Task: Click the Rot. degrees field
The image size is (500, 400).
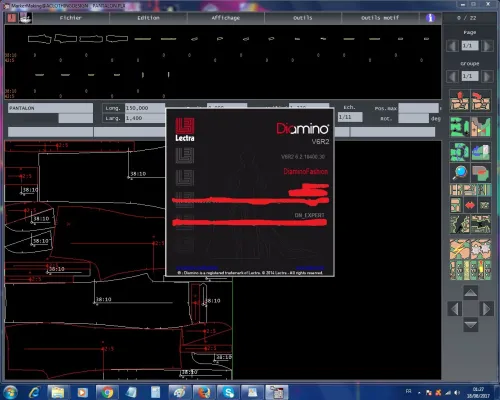Action: [x=413, y=118]
